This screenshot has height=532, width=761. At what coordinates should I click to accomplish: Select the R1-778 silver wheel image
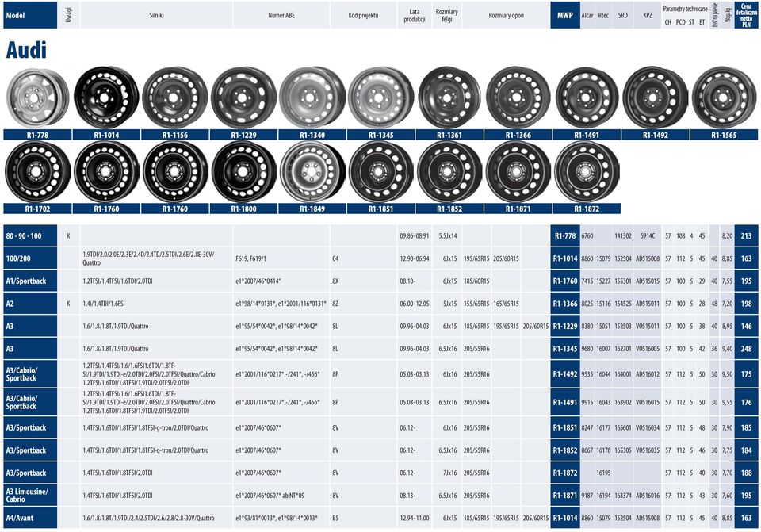click(37, 98)
